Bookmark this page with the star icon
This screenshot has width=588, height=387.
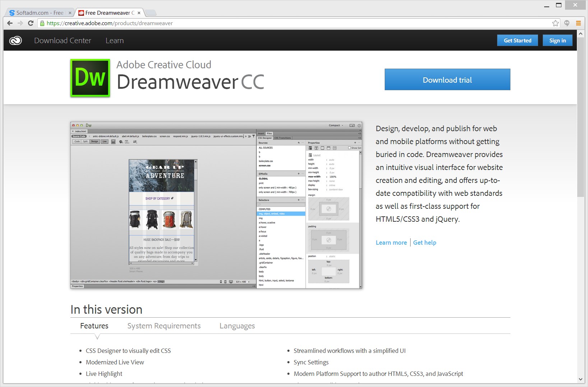pyautogui.click(x=555, y=23)
